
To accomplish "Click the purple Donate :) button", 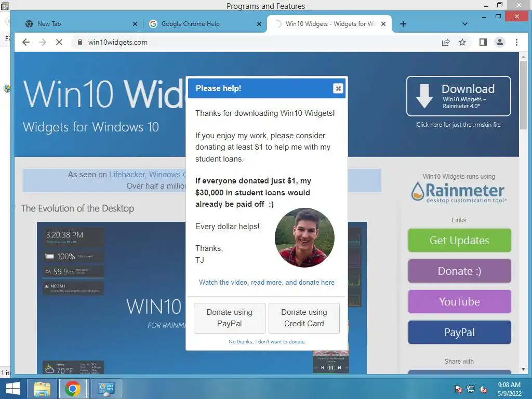I will [x=459, y=271].
